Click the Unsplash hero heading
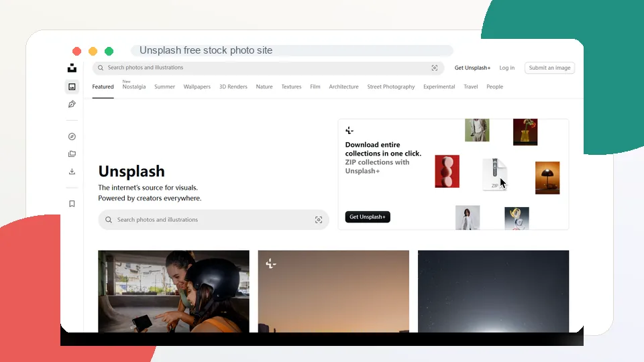Screen dimensions: 644x362 point(131,171)
